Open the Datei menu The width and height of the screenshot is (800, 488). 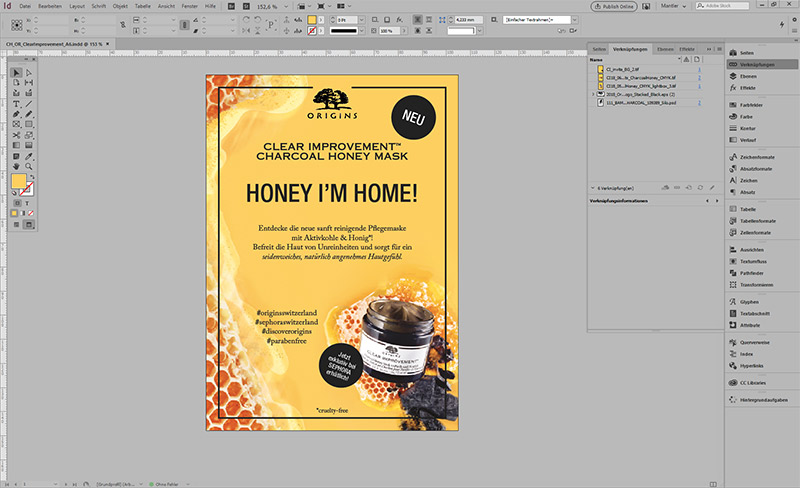click(x=25, y=6)
